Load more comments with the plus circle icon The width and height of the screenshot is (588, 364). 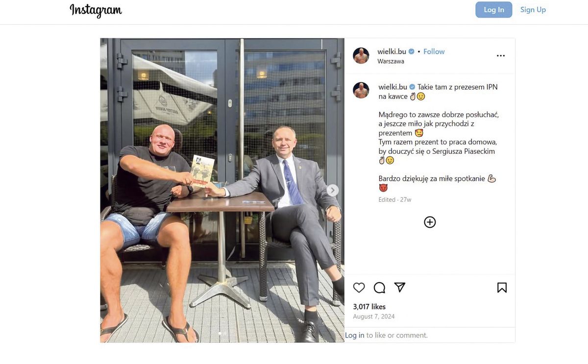pyautogui.click(x=430, y=222)
